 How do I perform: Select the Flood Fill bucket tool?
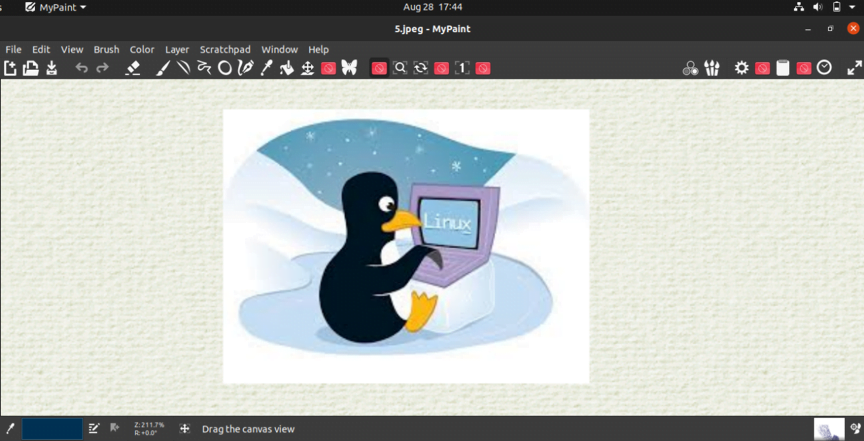tap(287, 68)
